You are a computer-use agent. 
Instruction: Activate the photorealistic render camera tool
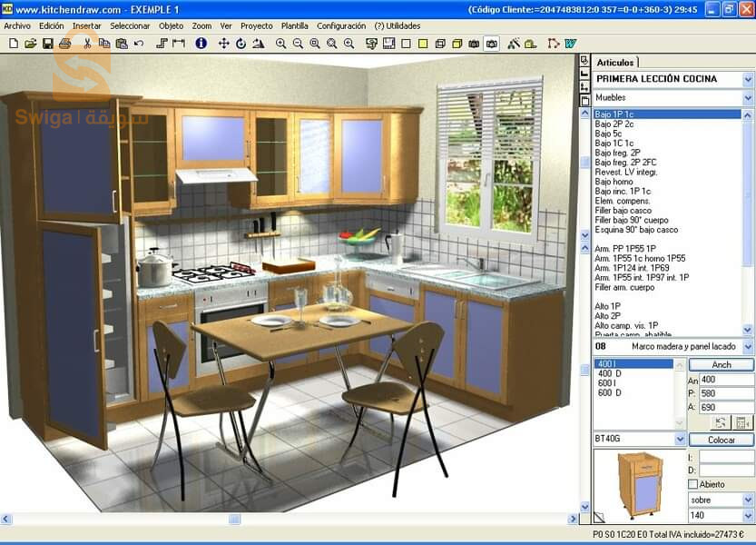[x=491, y=43]
